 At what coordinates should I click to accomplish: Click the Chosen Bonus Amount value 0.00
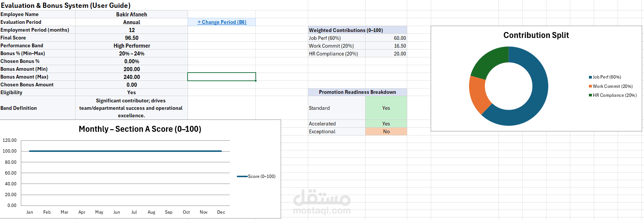pyautogui.click(x=131, y=85)
